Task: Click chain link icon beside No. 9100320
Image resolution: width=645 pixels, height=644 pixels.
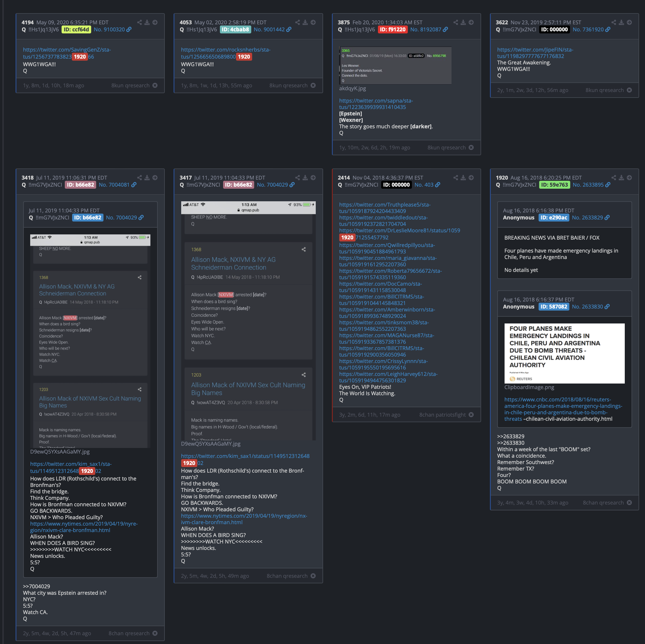Action: click(x=129, y=29)
